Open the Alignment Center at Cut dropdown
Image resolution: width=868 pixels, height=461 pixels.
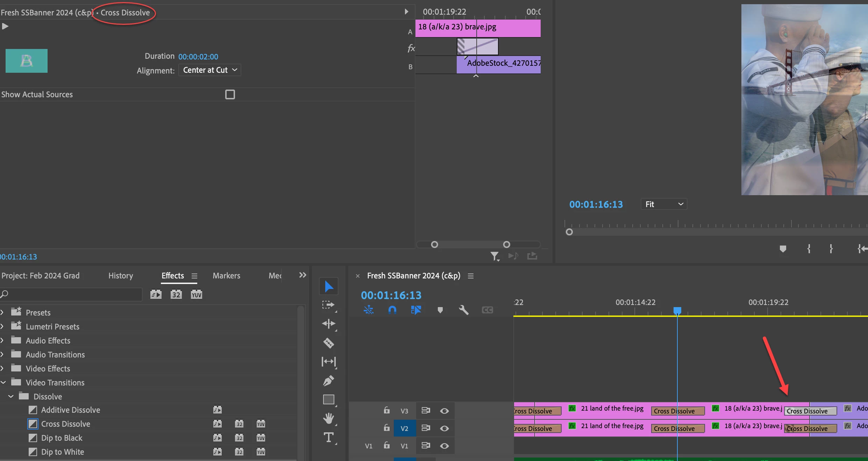point(210,70)
